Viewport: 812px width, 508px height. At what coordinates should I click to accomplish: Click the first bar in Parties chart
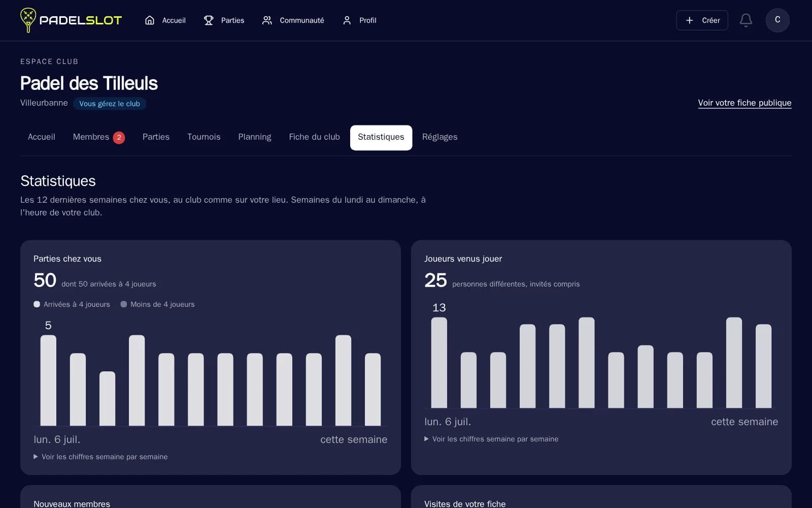point(48,380)
